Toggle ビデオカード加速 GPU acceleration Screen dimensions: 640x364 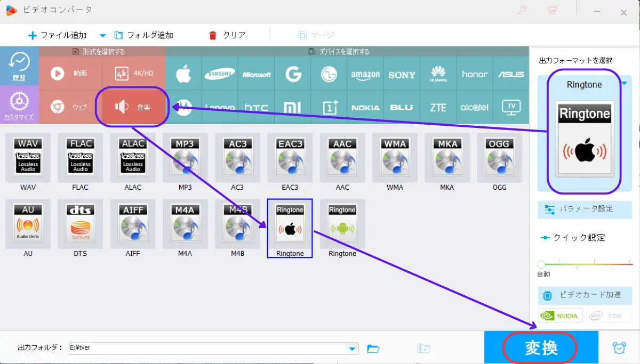585,295
